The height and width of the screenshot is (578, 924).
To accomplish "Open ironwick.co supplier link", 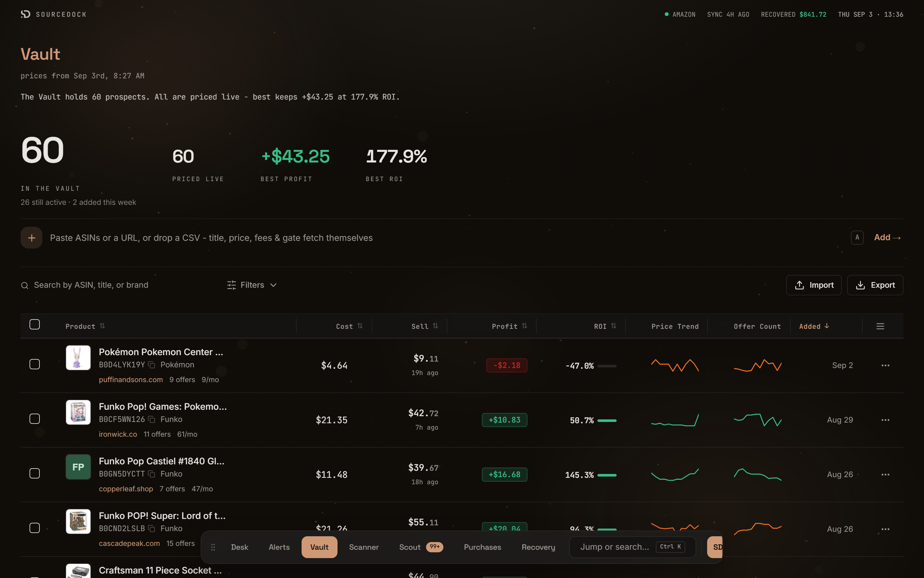I will click(118, 434).
